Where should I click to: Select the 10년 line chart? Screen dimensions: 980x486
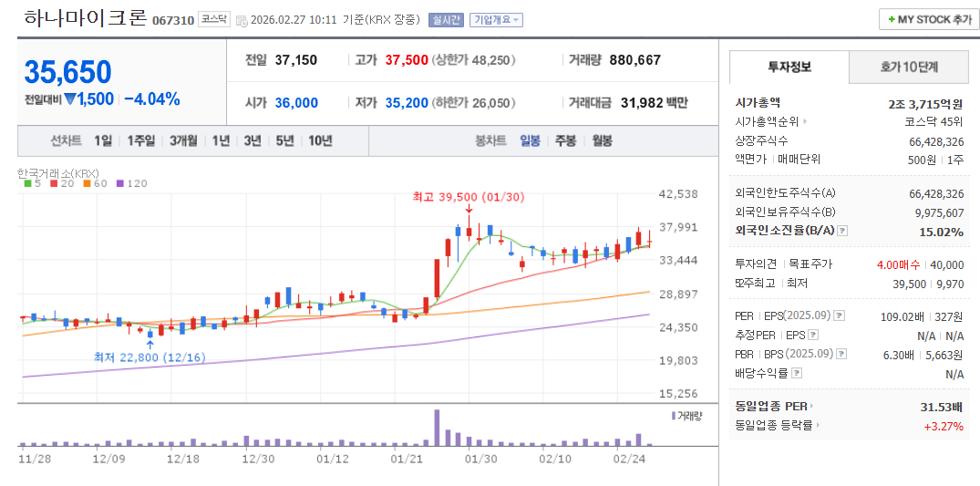coord(320,140)
